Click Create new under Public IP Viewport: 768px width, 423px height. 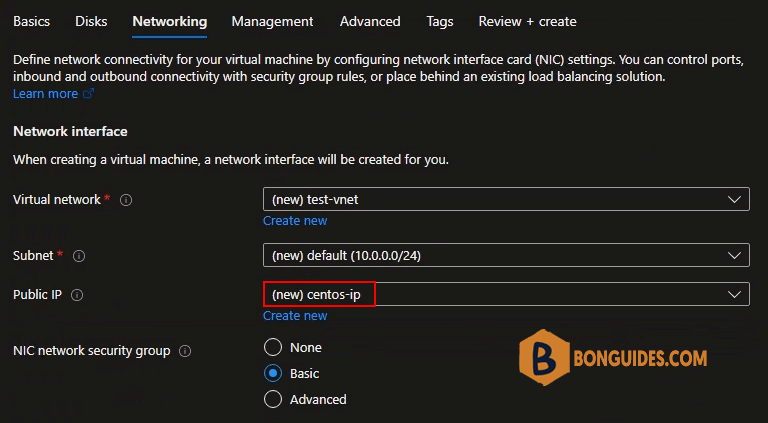pos(295,316)
